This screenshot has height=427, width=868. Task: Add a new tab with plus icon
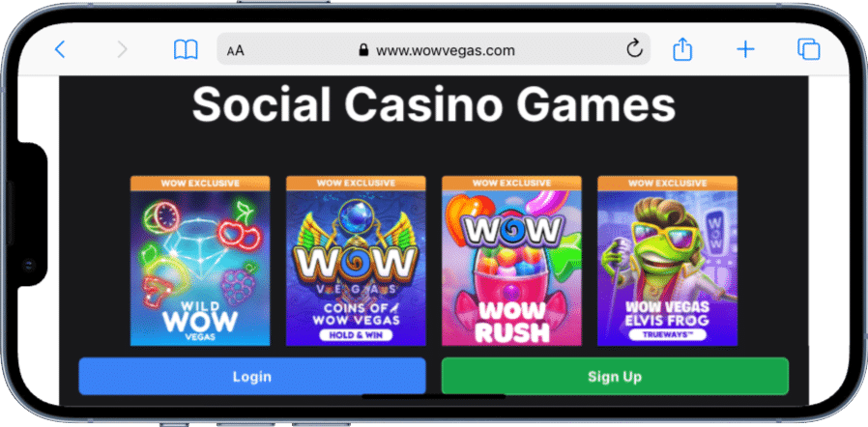[x=745, y=50]
